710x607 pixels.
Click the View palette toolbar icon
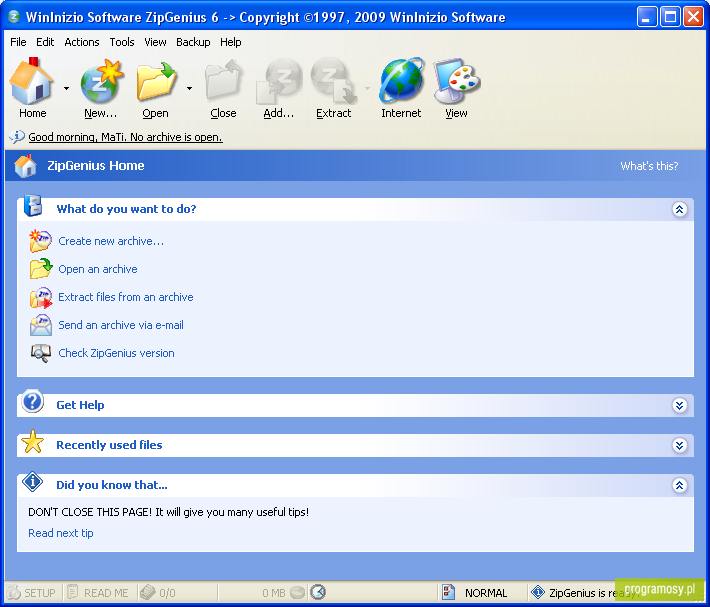(456, 81)
